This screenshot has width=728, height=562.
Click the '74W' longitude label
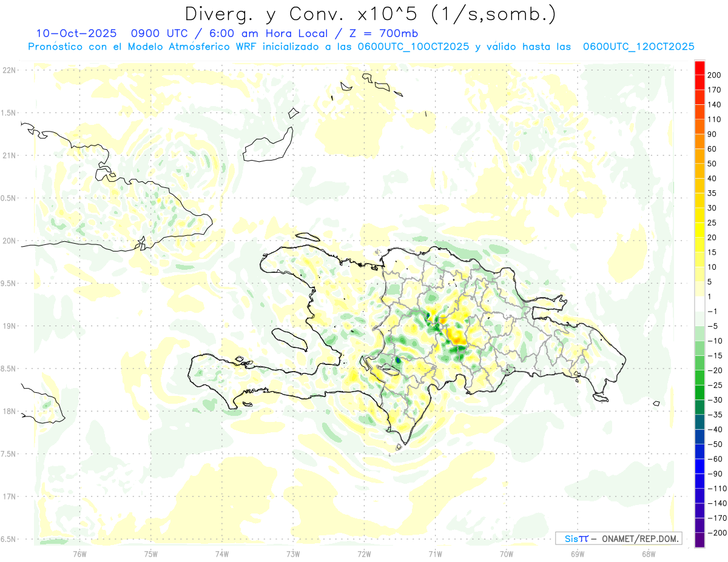coord(222,554)
